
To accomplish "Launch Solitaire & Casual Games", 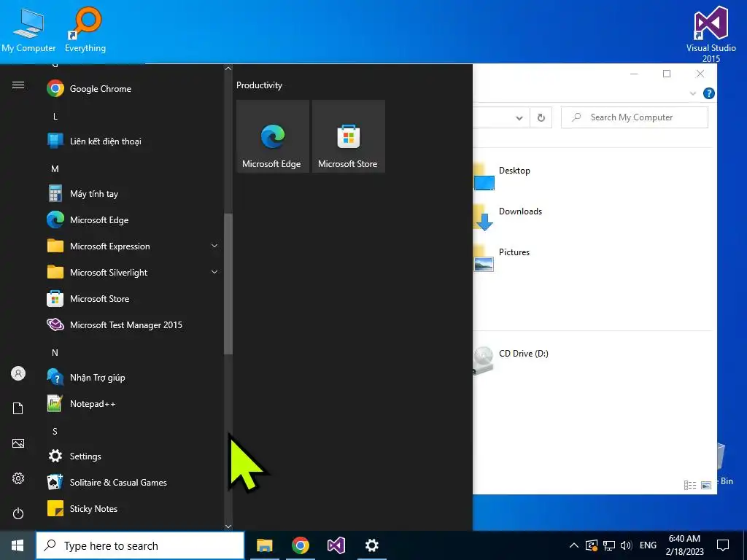I will click(133, 483).
